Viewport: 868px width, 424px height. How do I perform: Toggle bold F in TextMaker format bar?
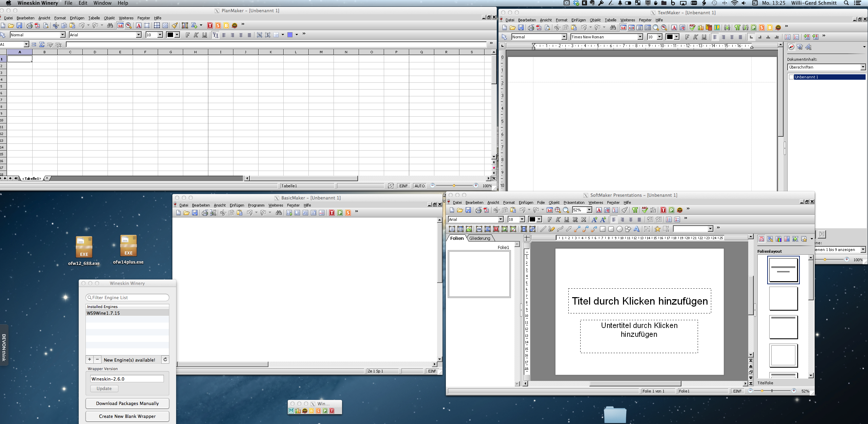(x=687, y=37)
